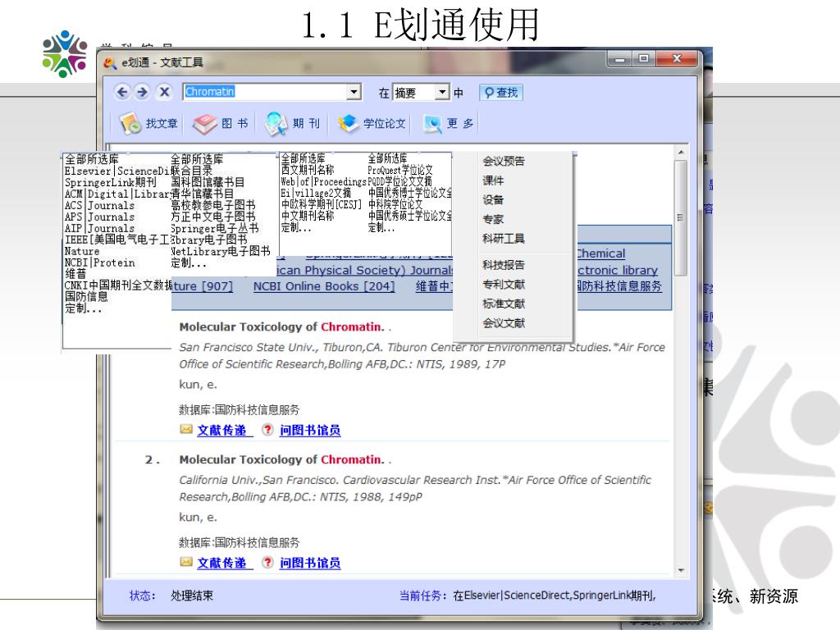This screenshot has width=840, height=630.
Task: Open the 图书 toolbar item
Action: (x=220, y=123)
